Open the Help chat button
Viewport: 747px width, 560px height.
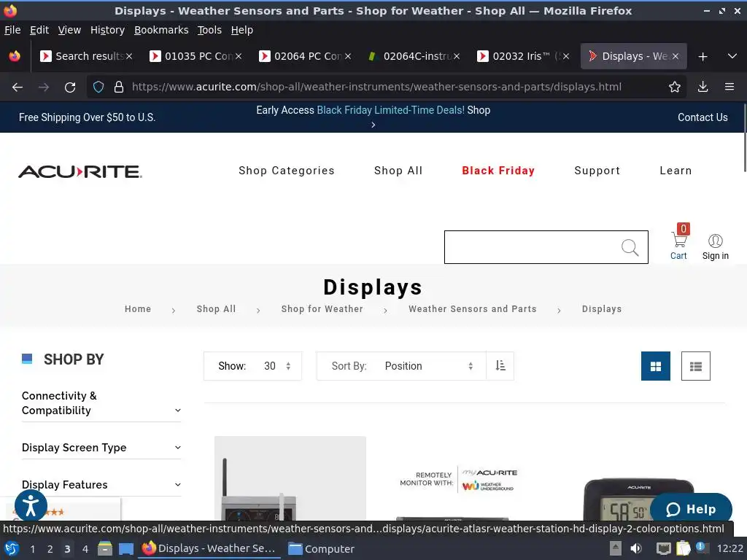coord(691,509)
